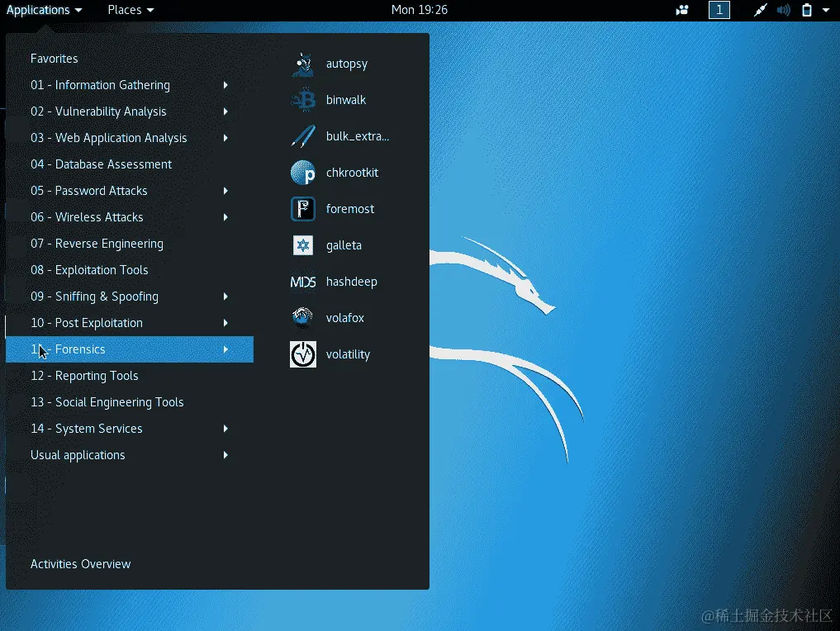The width and height of the screenshot is (840, 631).
Task: Expand arrow beside Post Exploitation
Action: (225, 323)
